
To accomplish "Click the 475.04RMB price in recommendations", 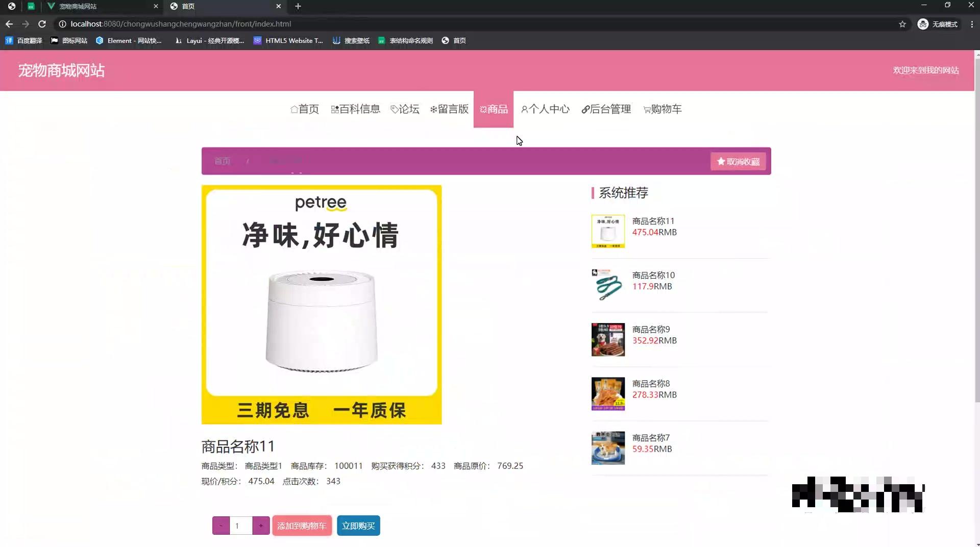I will point(654,232).
